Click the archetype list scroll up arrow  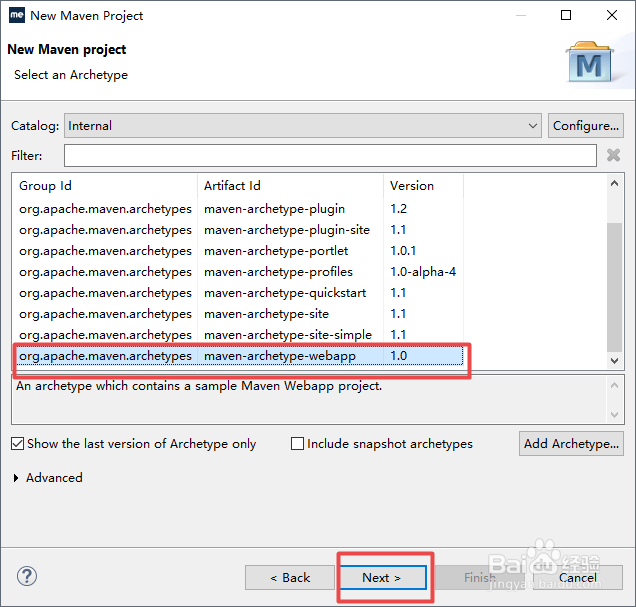[x=615, y=183]
